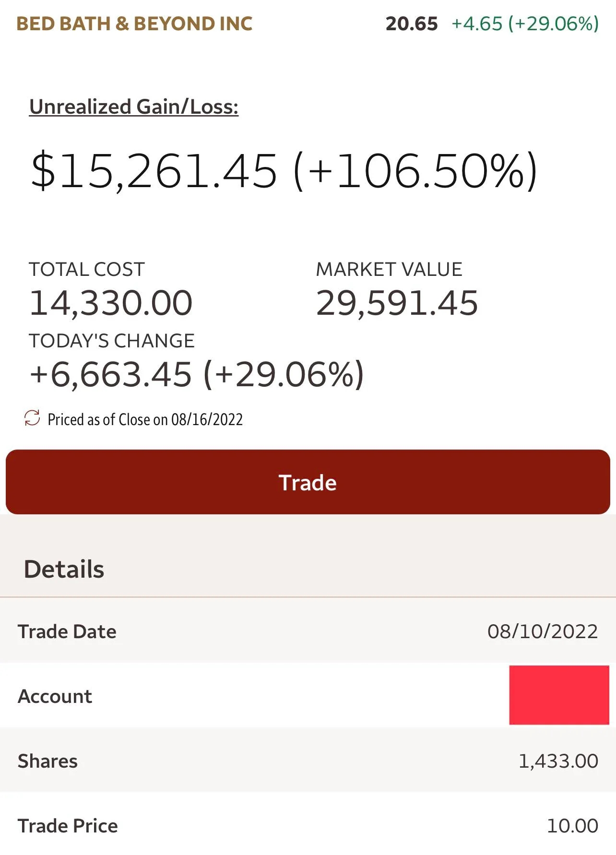Tap the +4.65 (+29.06%) price change
This screenshot has width=616, height=855.
(x=525, y=24)
